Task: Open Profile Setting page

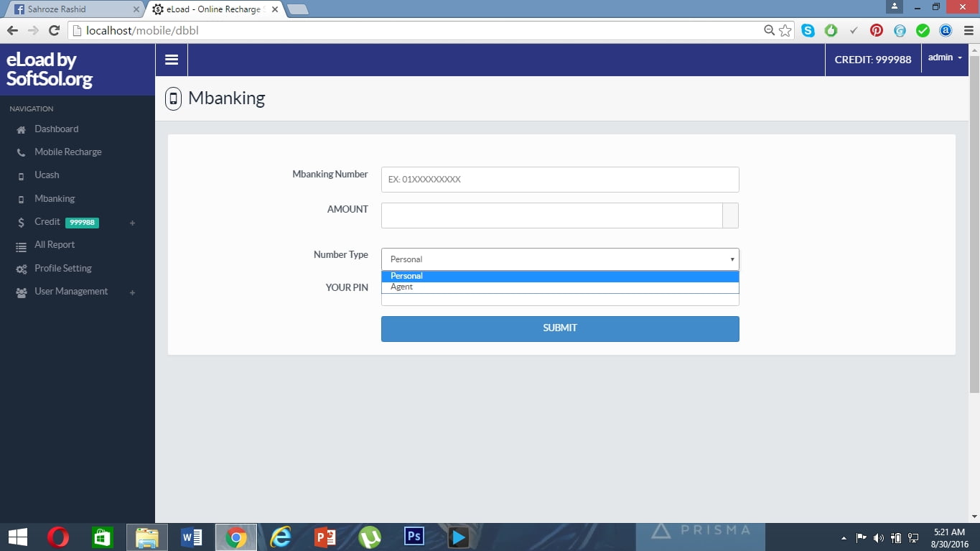Action: tap(63, 269)
